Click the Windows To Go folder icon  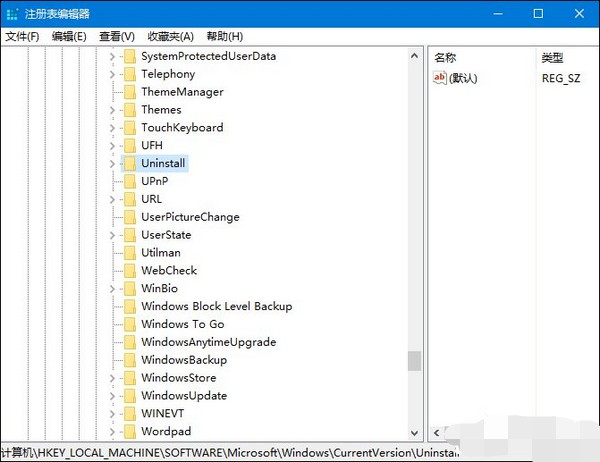point(130,325)
